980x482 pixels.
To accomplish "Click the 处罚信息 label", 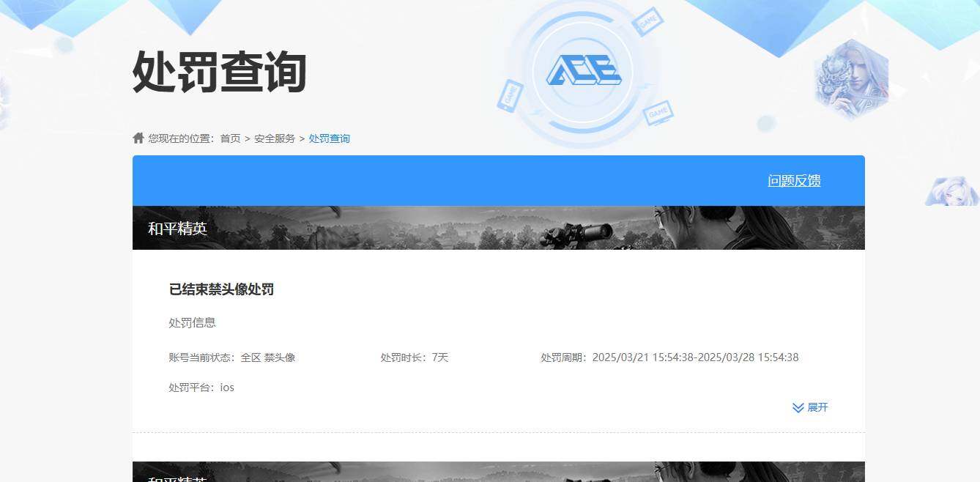I will coord(193,322).
